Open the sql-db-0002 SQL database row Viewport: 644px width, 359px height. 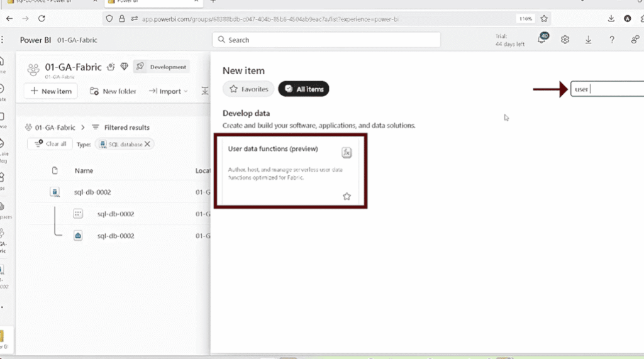tap(92, 192)
